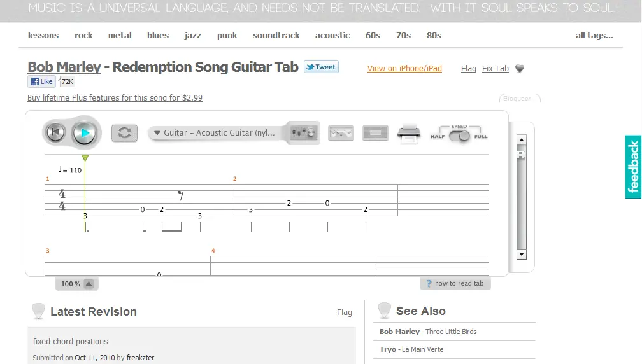Click the Flag link beside Fix Tab

pos(468,69)
